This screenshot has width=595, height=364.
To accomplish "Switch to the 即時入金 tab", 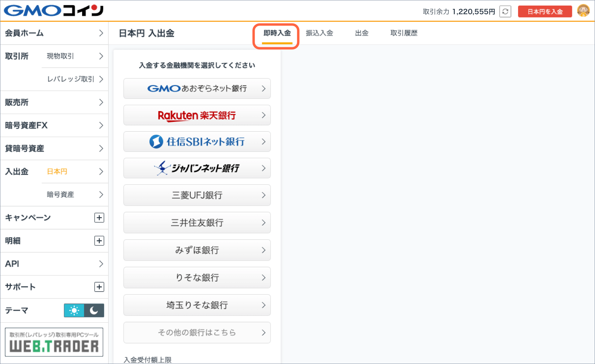I will 277,33.
